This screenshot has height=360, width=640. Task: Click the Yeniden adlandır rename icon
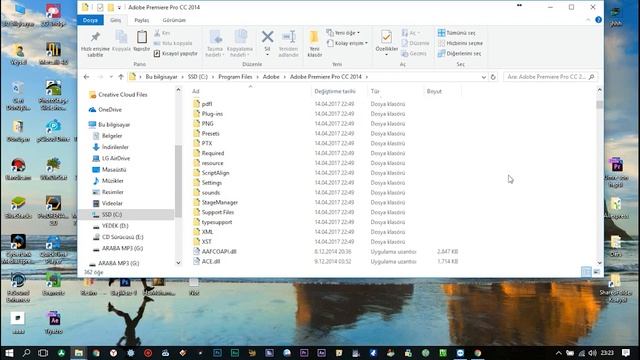coord(289,37)
